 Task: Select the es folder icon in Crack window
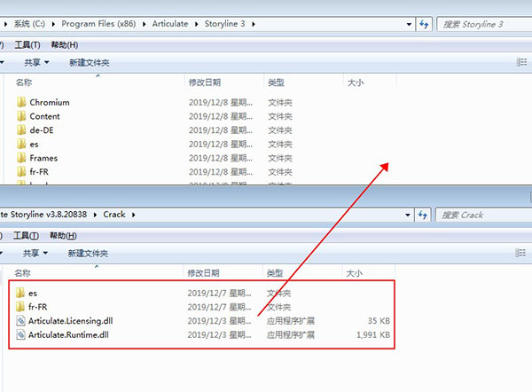20,293
